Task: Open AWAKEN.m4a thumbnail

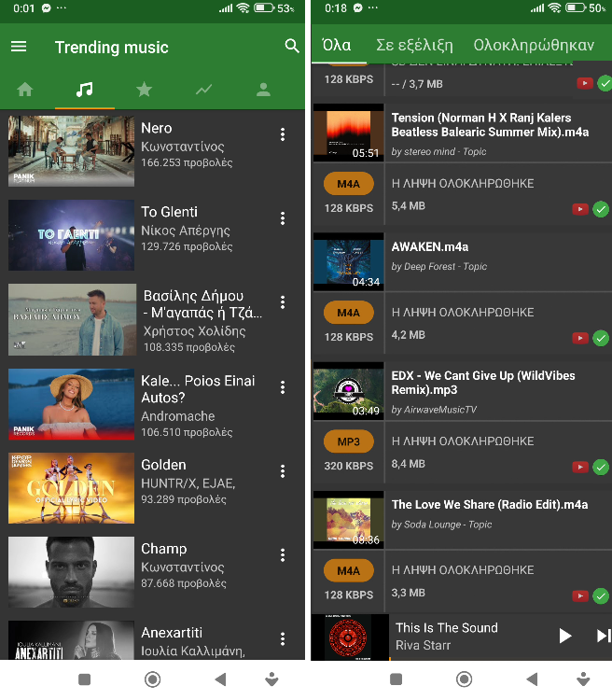Action: pos(349,261)
